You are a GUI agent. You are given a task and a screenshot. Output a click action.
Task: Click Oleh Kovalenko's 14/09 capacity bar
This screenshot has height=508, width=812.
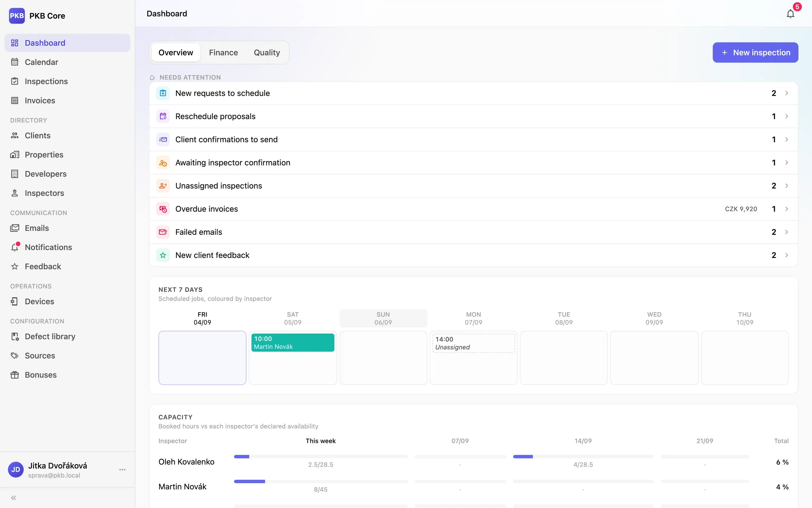coord(583,457)
